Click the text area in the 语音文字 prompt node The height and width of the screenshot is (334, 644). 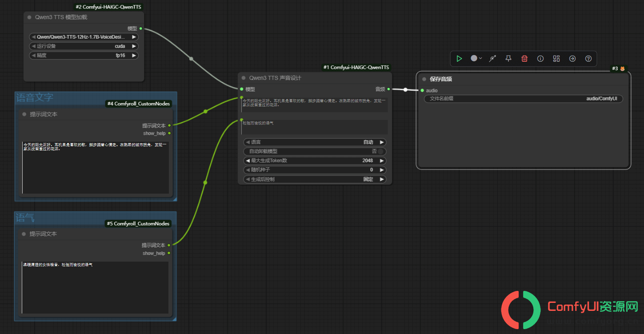(96, 167)
